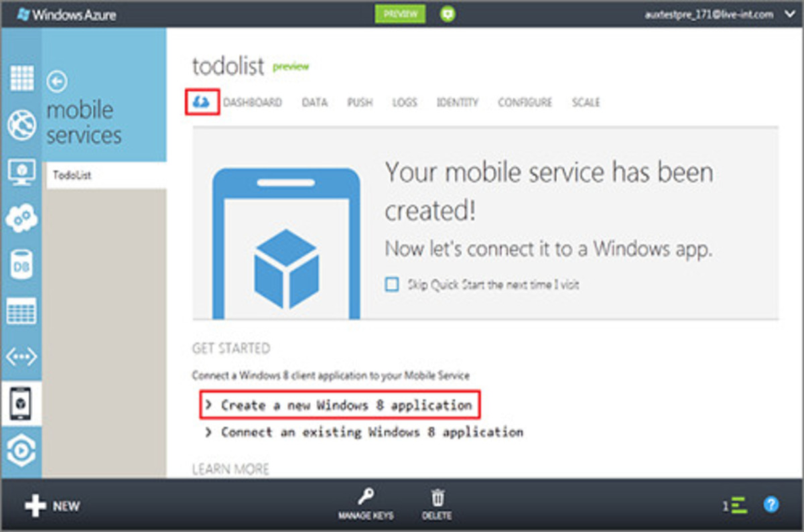Open the Virtual Machines monitor icon in sidebar
The image size is (804, 532).
point(21,172)
